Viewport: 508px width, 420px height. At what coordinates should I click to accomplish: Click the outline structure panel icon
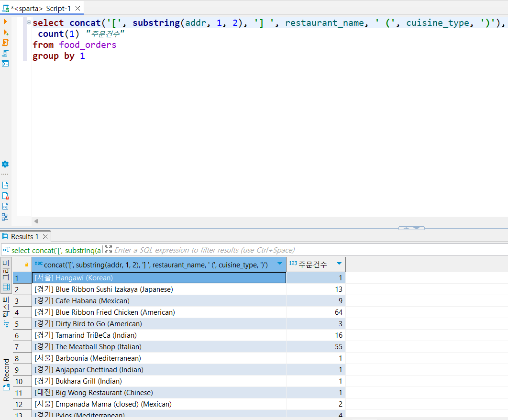5,217
